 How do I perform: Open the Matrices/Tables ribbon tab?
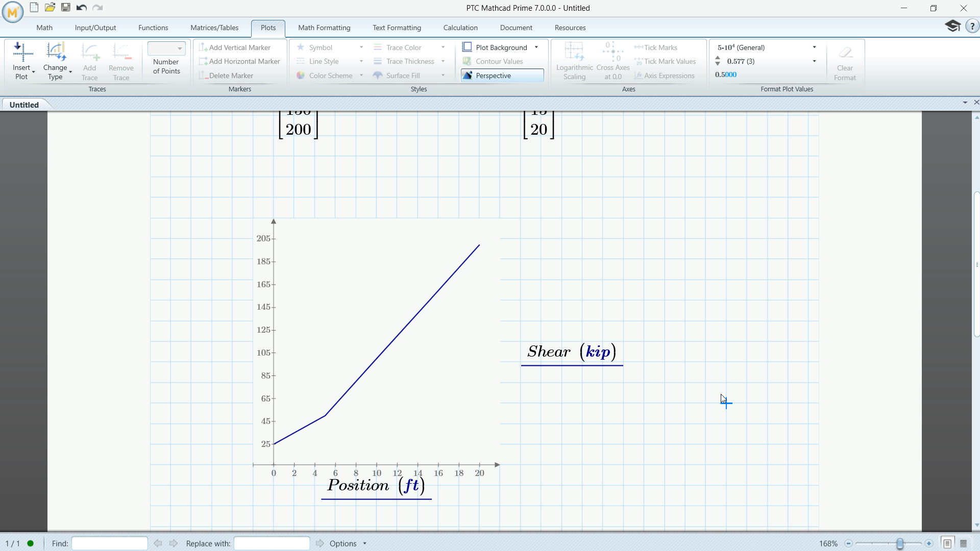tap(214, 28)
